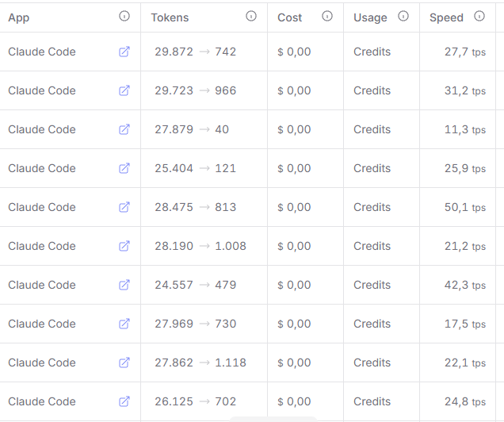Open external link in the 28.475 tokens row
This screenshot has height=422, width=504.
(x=124, y=207)
